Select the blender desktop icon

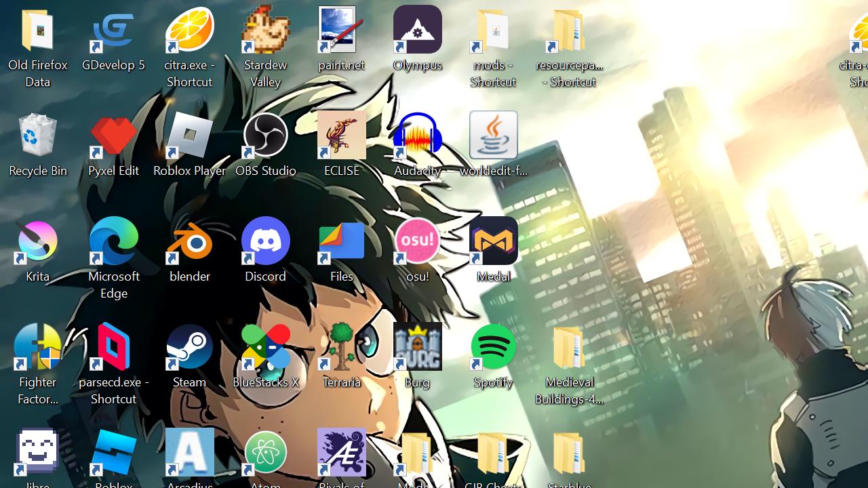190,242
